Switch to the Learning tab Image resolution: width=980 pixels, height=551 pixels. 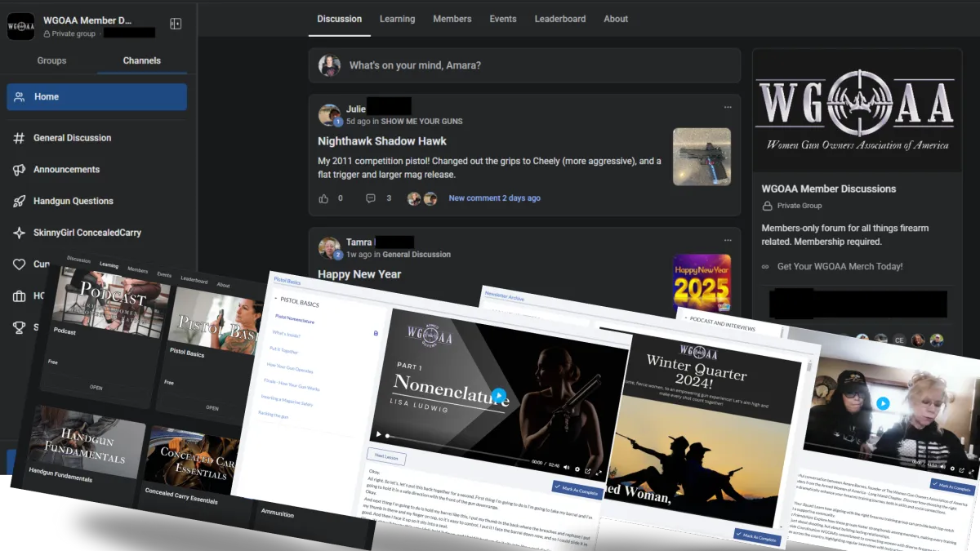point(397,19)
